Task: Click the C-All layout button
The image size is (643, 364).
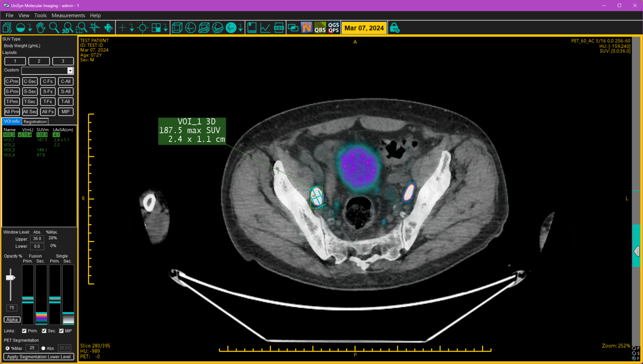Action: (x=65, y=81)
